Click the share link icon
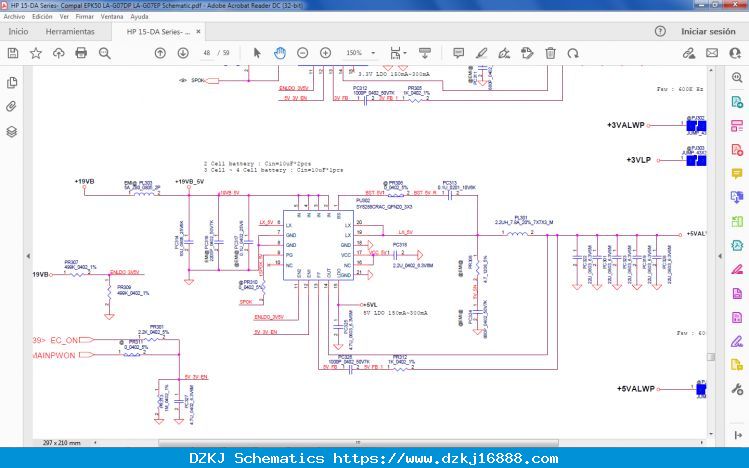Viewport: 749px width, 468px height. click(x=688, y=53)
